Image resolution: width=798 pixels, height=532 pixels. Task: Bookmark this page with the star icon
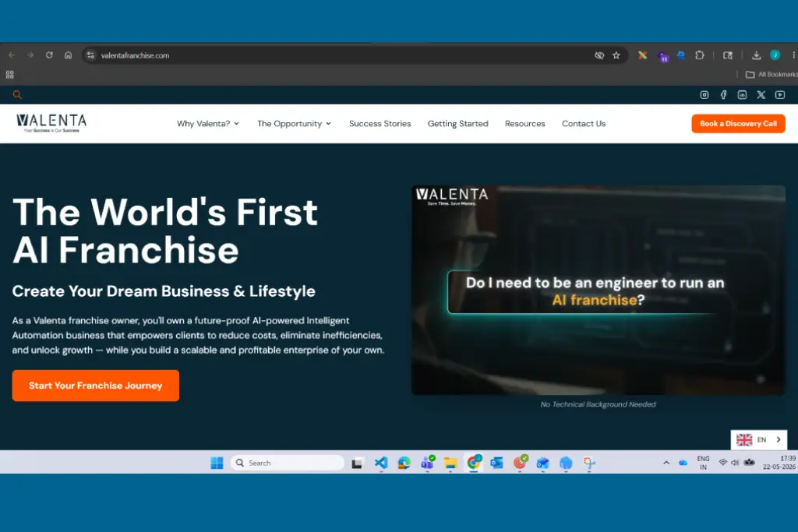tap(616, 55)
